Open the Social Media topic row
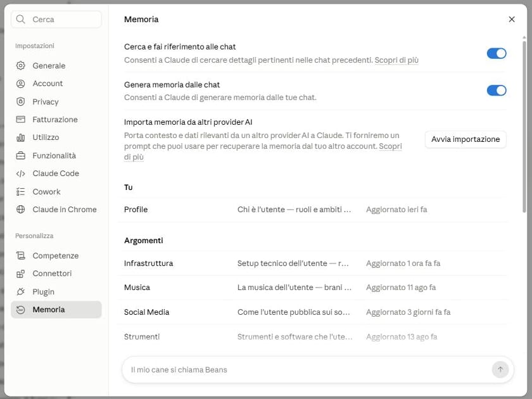Screen dimensions: 532x399 [x=312, y=312]
